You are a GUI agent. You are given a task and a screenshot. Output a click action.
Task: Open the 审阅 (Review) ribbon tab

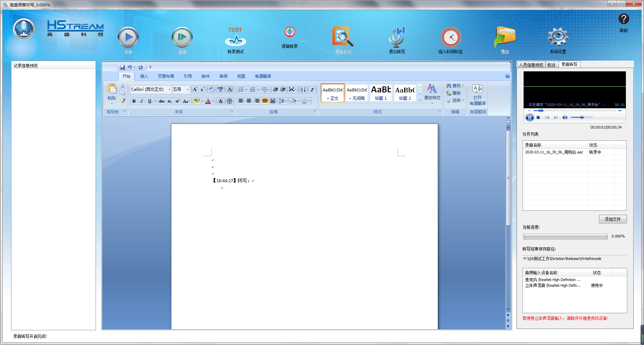tap(223, 76)
